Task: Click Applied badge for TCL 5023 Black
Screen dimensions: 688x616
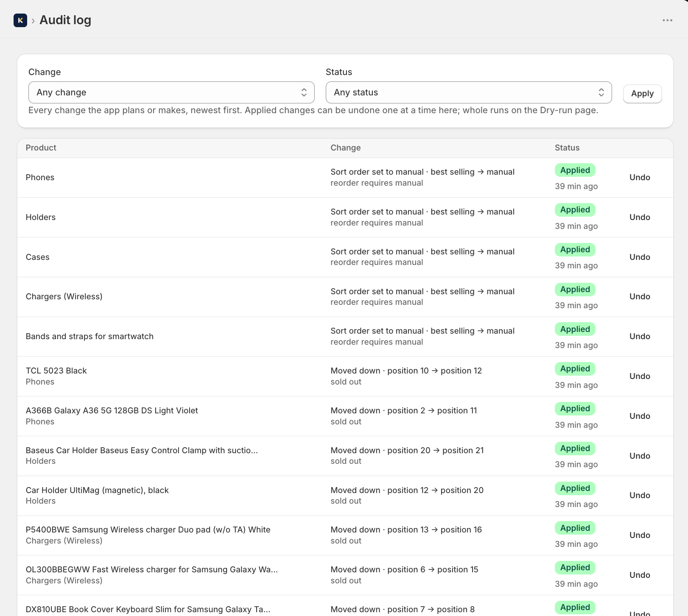Action: coord(575,369)
